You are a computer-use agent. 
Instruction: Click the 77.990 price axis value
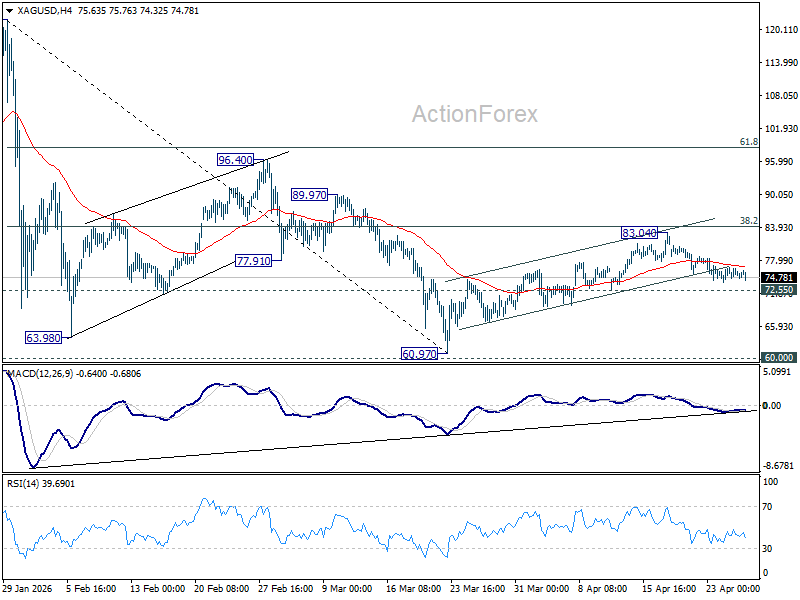pyautogui.click(x=781, y=261)
